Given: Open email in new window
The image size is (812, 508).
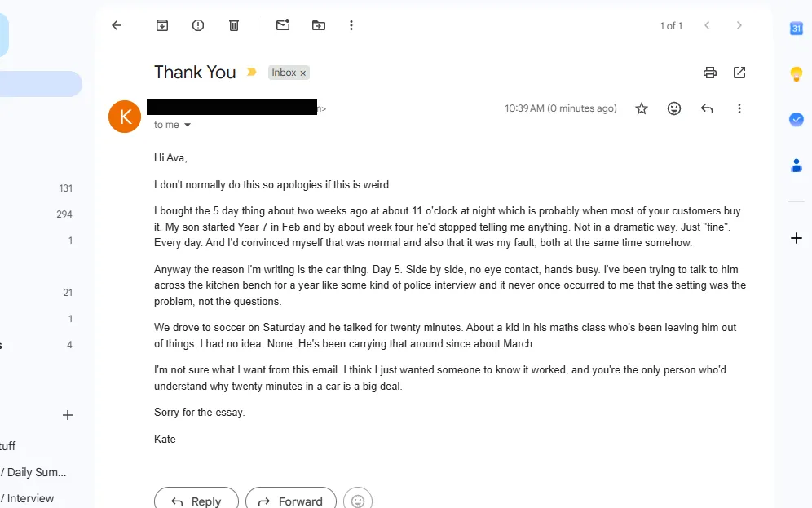Looking at the screenshot, I should coord(739,73).
